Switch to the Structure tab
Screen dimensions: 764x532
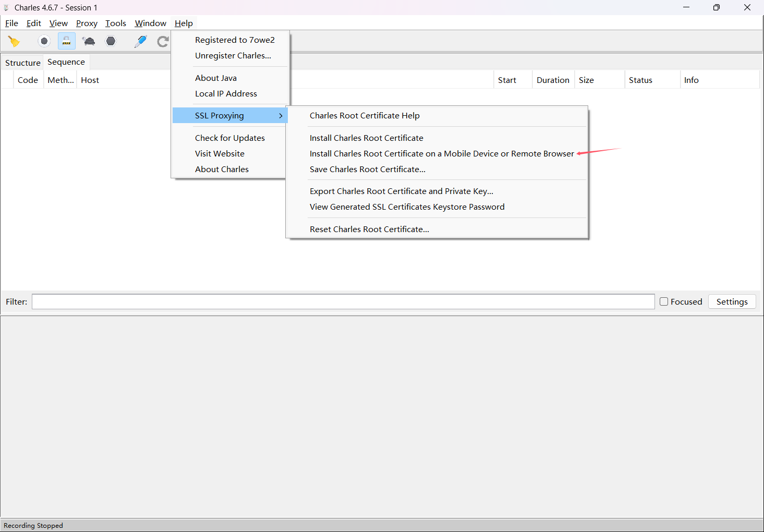pyautogui.click(x=22, y=63)
